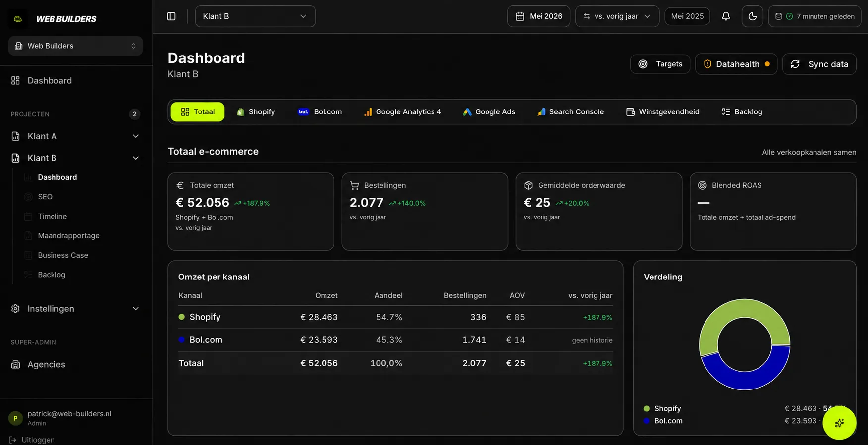868x445 pixels.
Task: Click the '€ 28.463' Shopify omzet cell
Action: [319, 317]
